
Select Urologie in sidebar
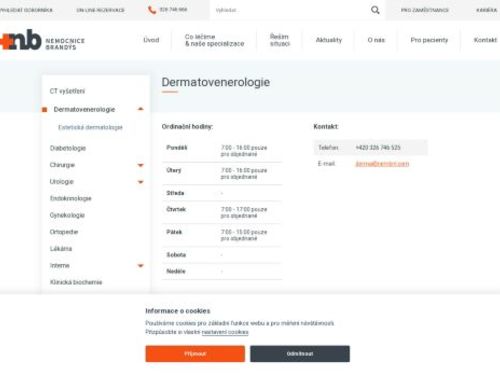(x=62, y=182)
